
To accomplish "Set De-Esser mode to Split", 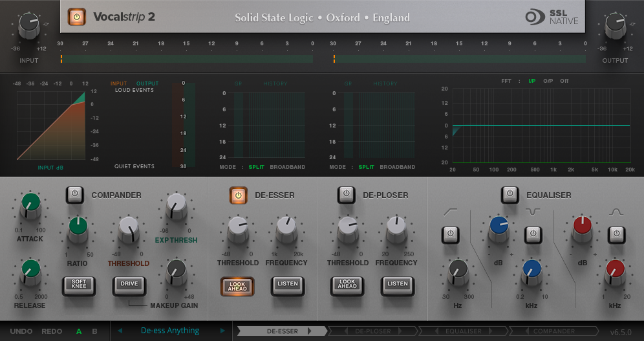I will (256, 167).
